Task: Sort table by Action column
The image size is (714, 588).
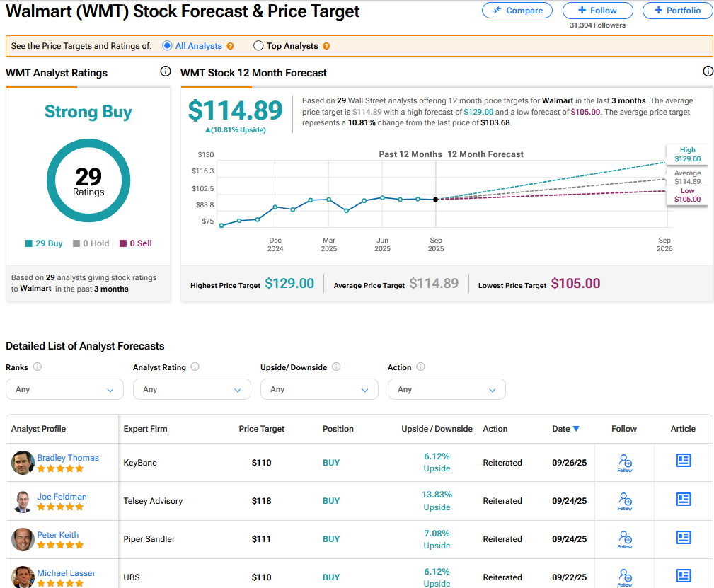Action: pyautogui.click(x=495, y=429)
